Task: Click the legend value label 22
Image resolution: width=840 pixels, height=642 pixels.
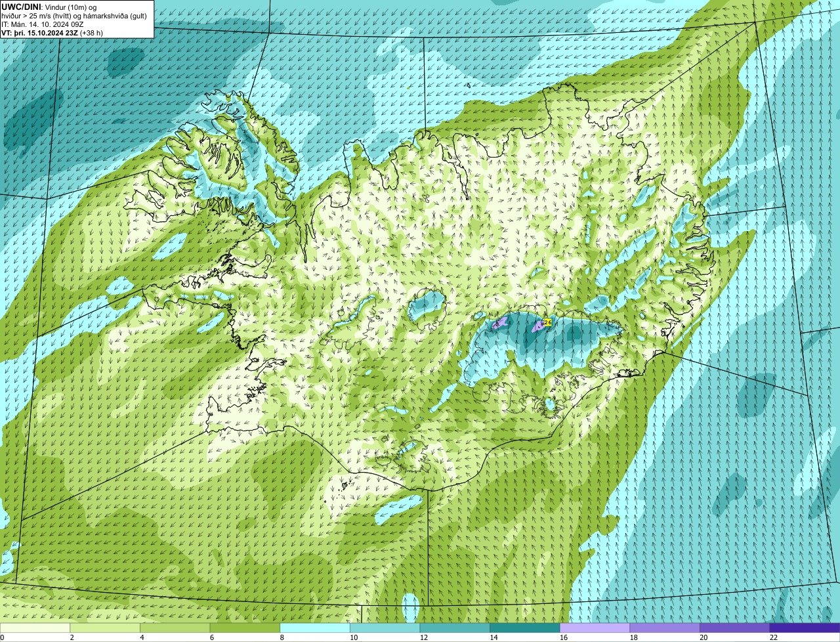Action: (773, 637)
